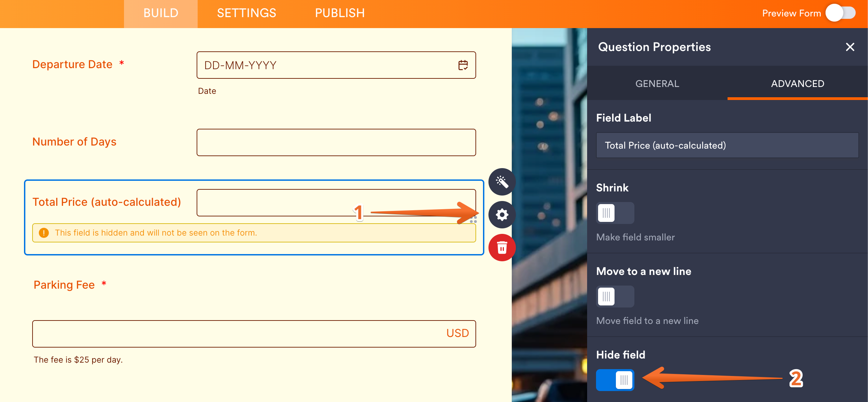Click the Departure Date input field
Viewport: 868px width, 402px height.
coord(336,65)
